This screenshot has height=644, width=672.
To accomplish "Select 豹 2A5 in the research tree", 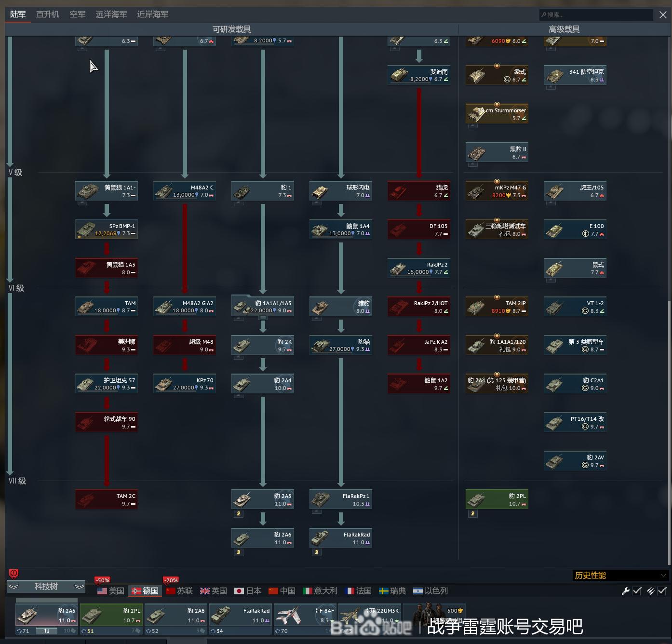I will point(263,499).
